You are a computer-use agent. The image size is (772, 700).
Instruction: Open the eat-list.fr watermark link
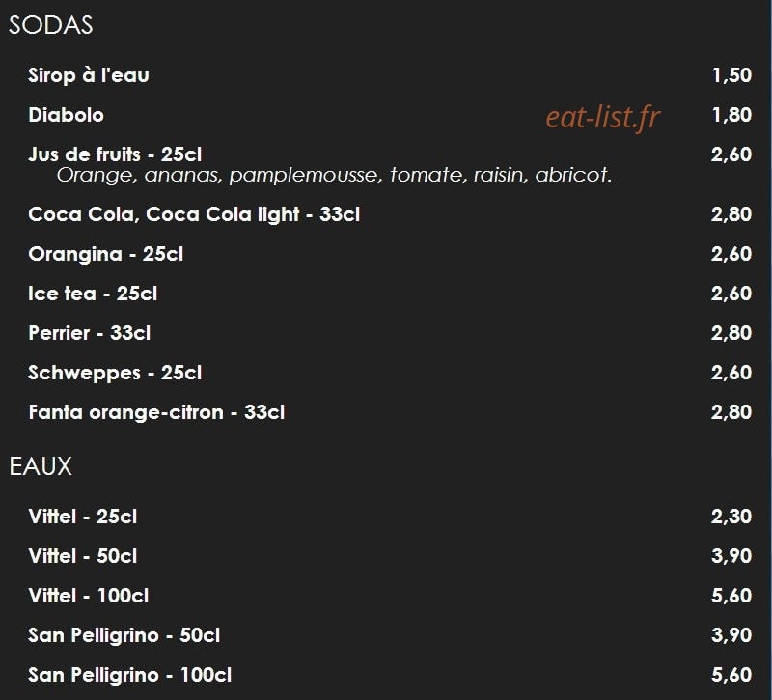pos(602,118)
